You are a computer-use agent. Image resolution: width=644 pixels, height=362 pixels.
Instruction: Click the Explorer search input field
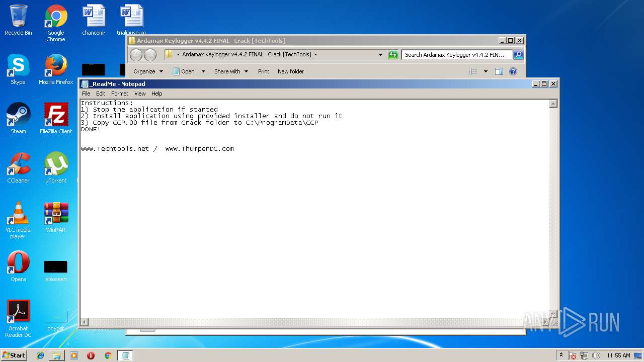pos(457,55)
